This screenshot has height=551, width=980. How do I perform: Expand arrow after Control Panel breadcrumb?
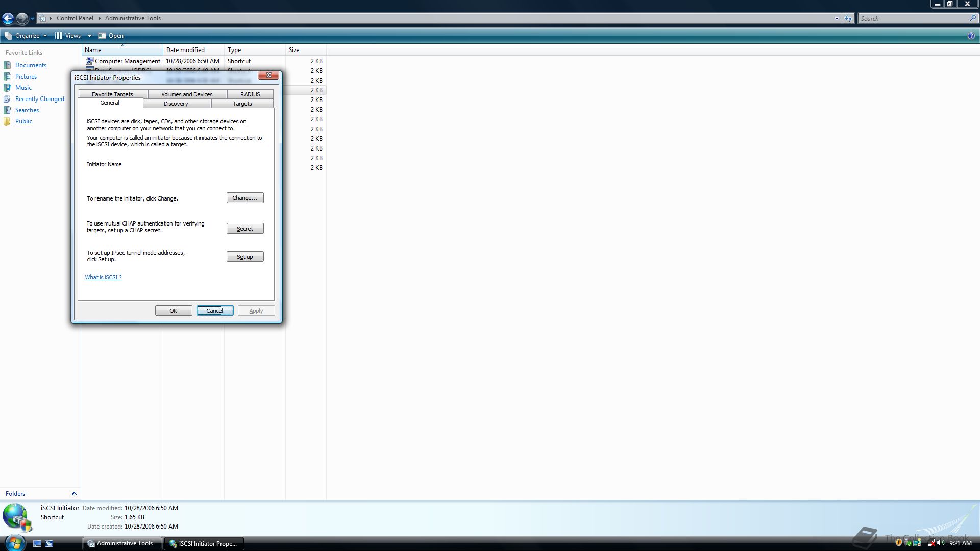tap(100, 18)
